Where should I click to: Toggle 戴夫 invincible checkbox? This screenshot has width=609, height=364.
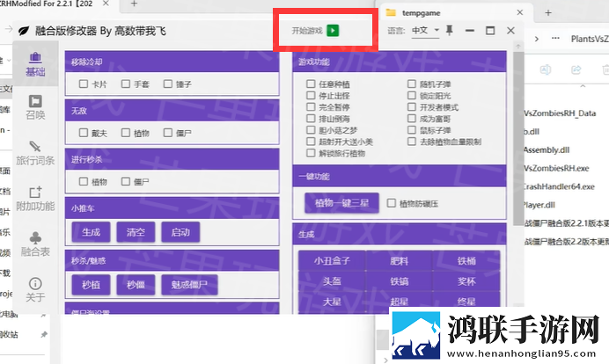(83, 133)
